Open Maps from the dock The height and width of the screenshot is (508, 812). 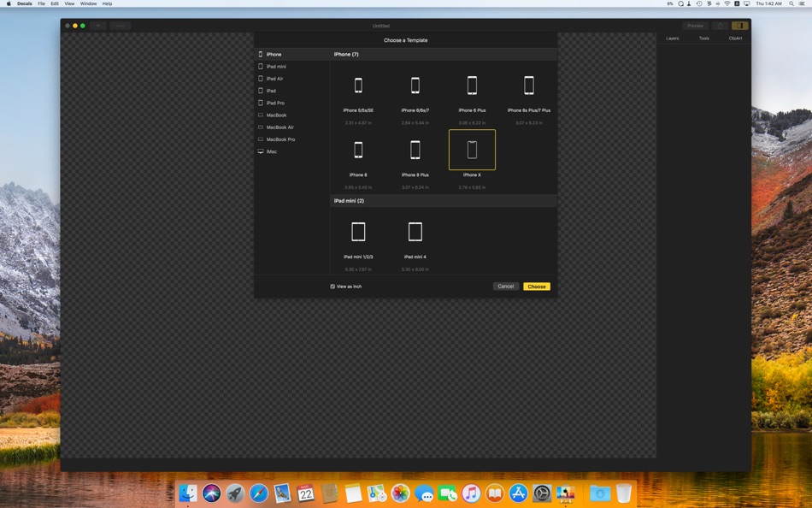click(376, 493)
